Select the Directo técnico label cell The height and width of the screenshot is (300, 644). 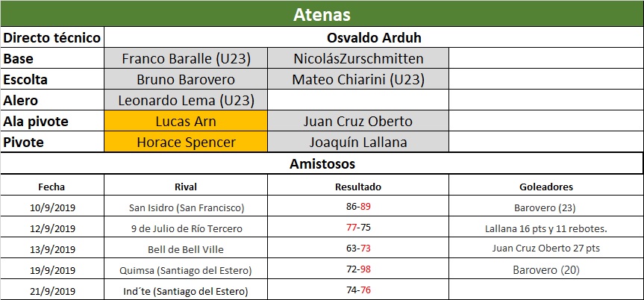52,37
